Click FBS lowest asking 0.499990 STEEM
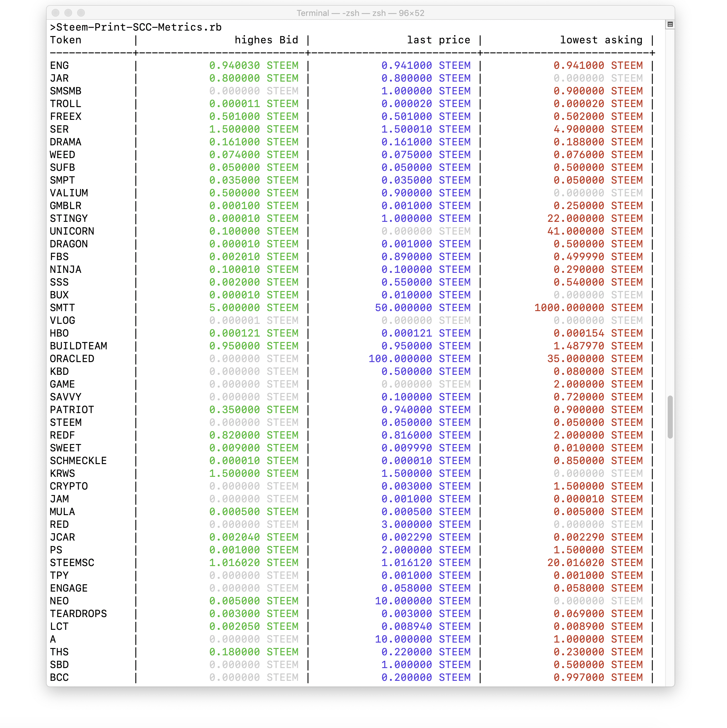727x728 pixels. pyautogui.click(x=598, y=257)
